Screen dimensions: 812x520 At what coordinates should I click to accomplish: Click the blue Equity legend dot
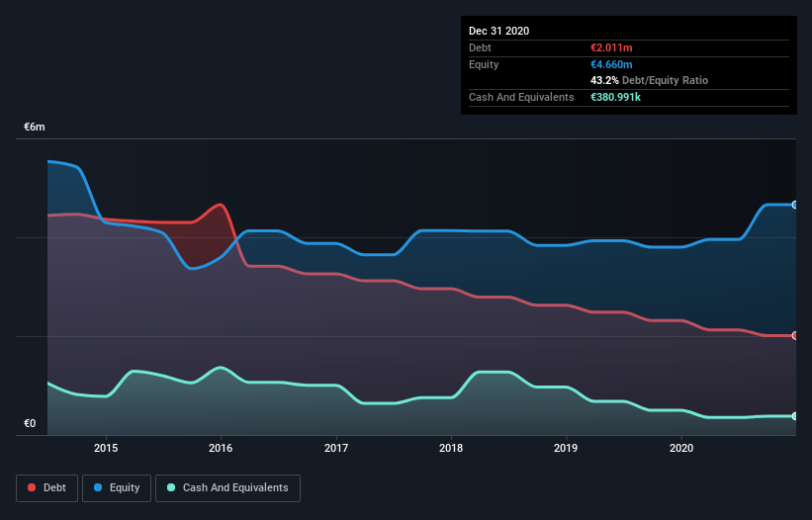click(x=98, y=487)
